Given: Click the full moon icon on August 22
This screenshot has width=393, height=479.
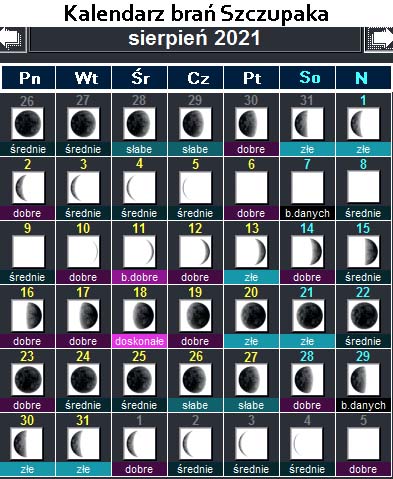Looking at the screenshot, I should (363, 315).
